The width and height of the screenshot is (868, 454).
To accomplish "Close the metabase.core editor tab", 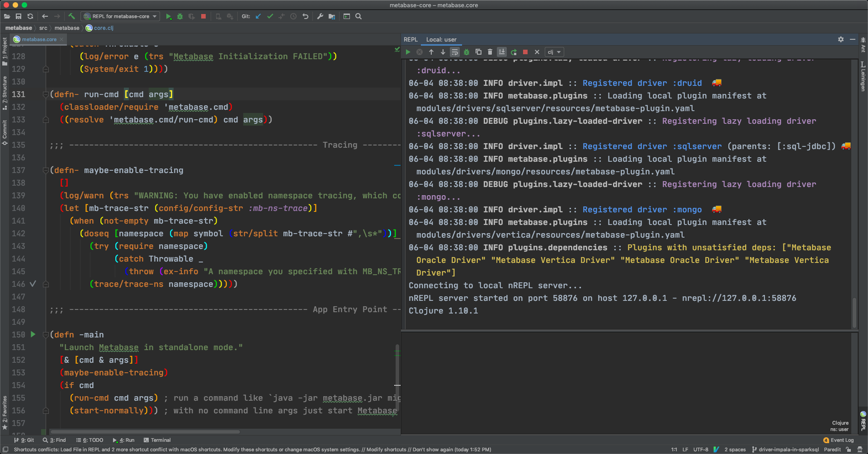I will (x=61, y=39).
